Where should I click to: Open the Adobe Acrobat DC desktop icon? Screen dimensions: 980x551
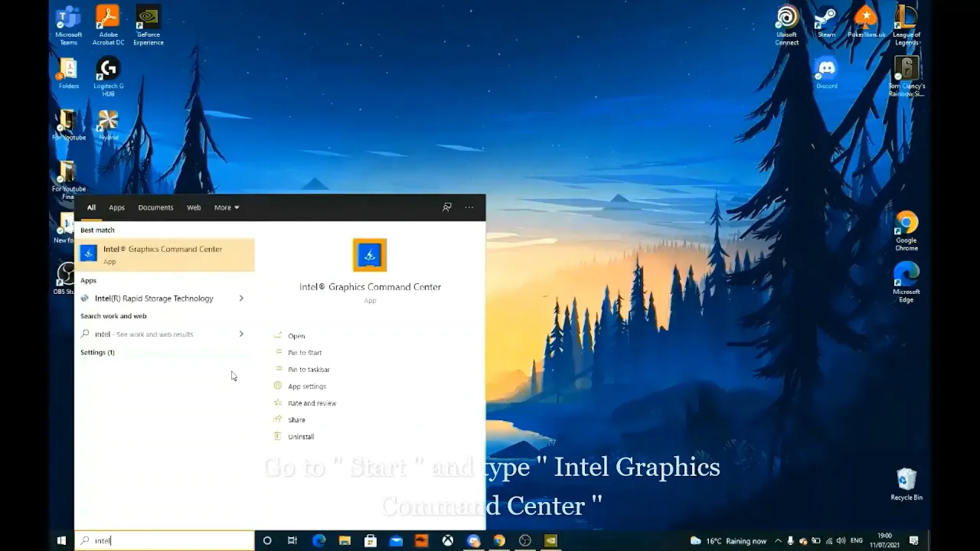(x=108, y=25)
